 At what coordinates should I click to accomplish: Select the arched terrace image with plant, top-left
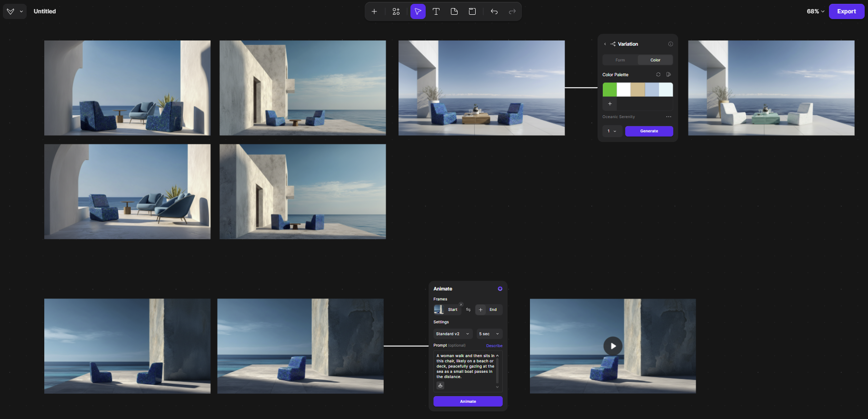pos(127,88)
